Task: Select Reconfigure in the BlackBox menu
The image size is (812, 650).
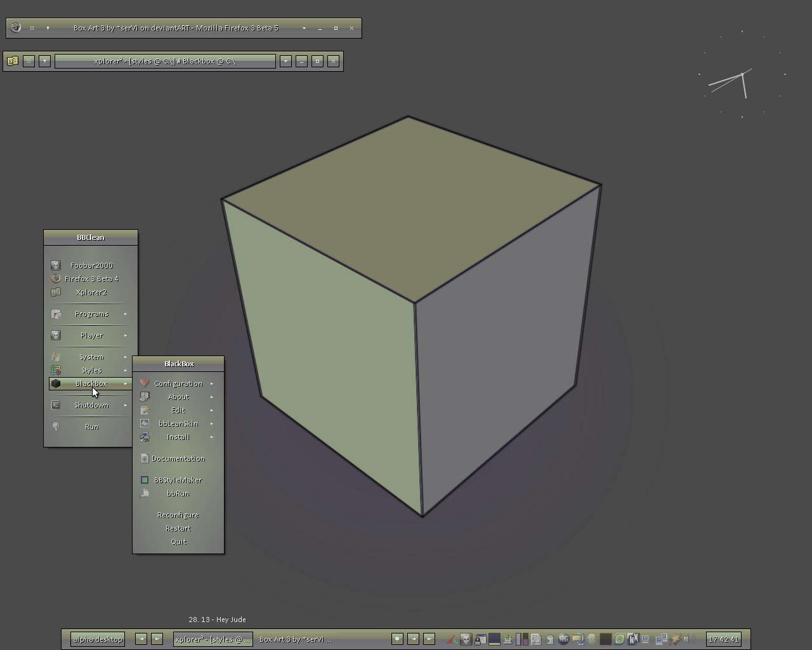Action: coord(178,515)
